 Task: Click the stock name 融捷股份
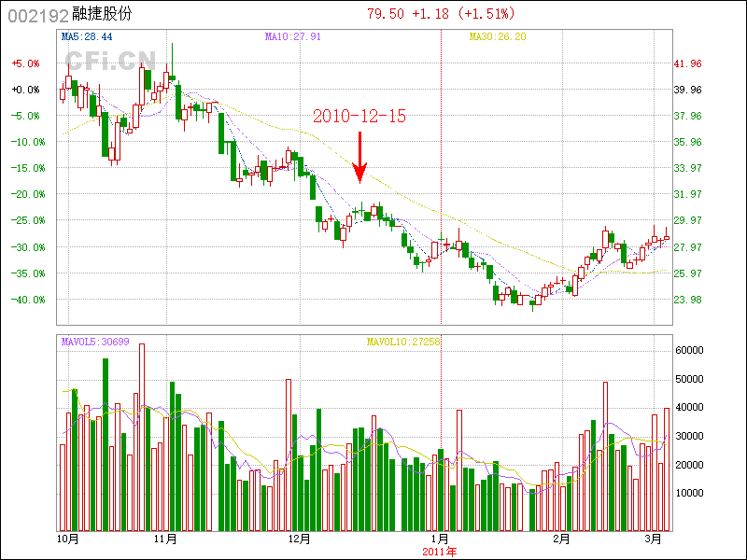coord(102,15)
